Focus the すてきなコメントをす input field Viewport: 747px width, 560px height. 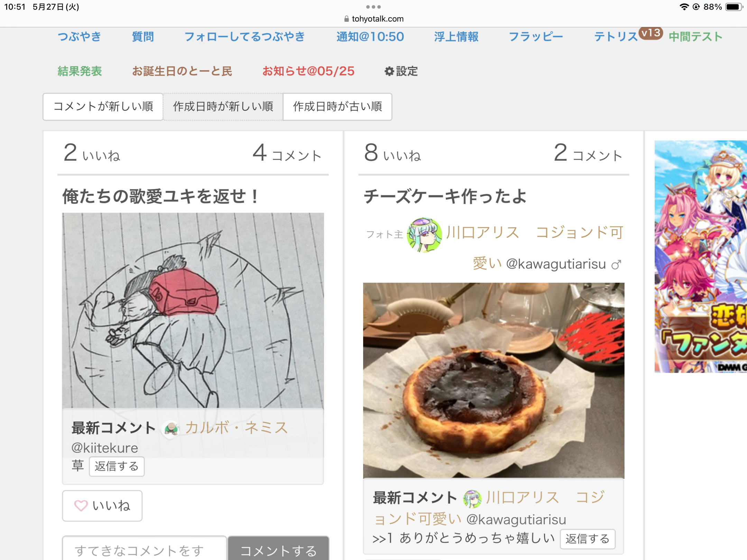click(x=145, y=549)
